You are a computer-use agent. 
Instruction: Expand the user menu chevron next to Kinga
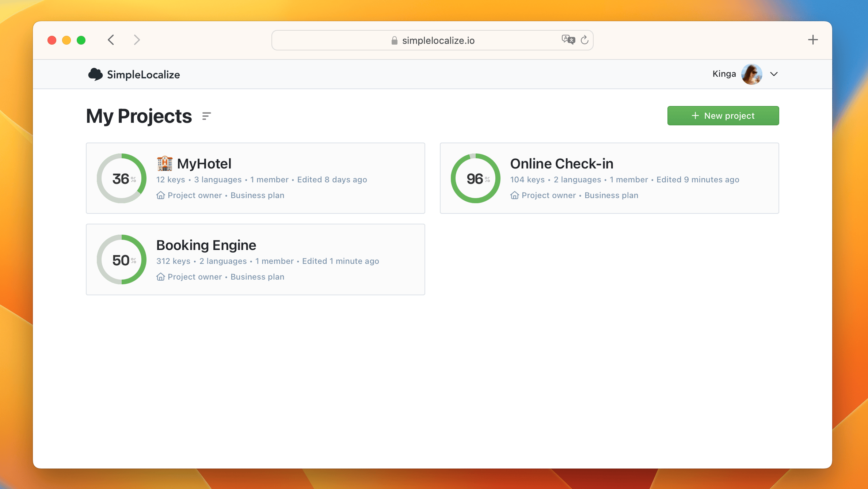(x=774, y=74)
